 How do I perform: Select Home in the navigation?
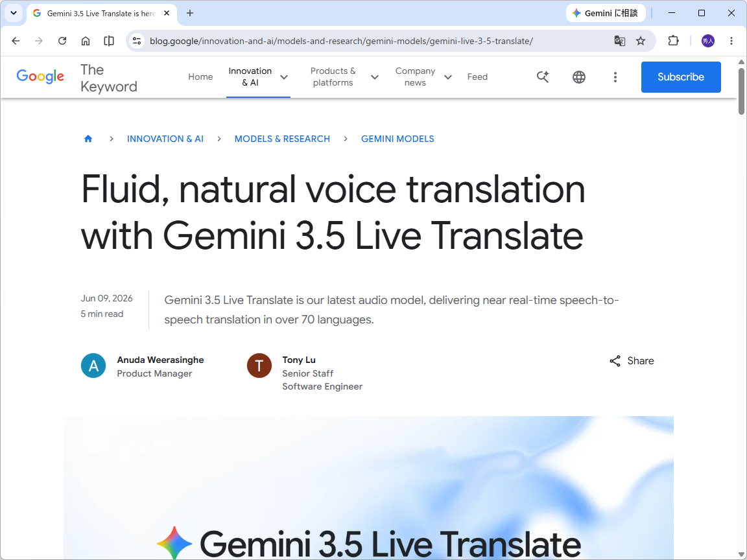[x=200, y=76]
